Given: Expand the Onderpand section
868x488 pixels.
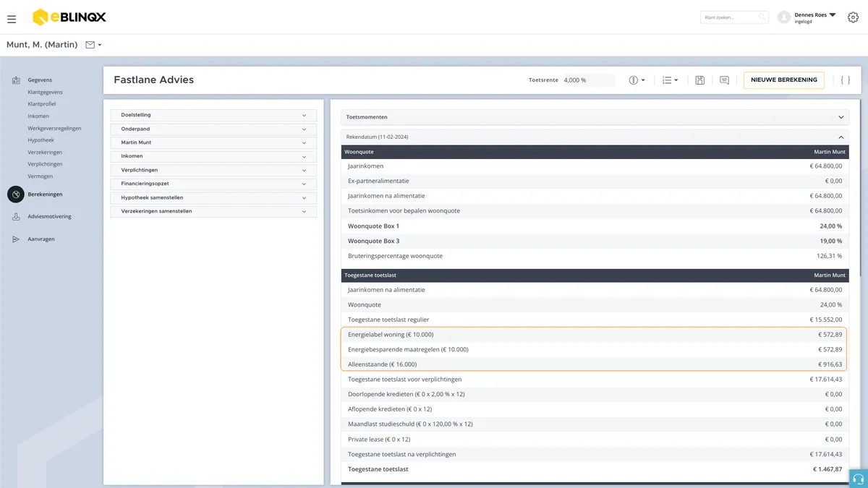Looking at the screenshot, I should click(213, 129).
